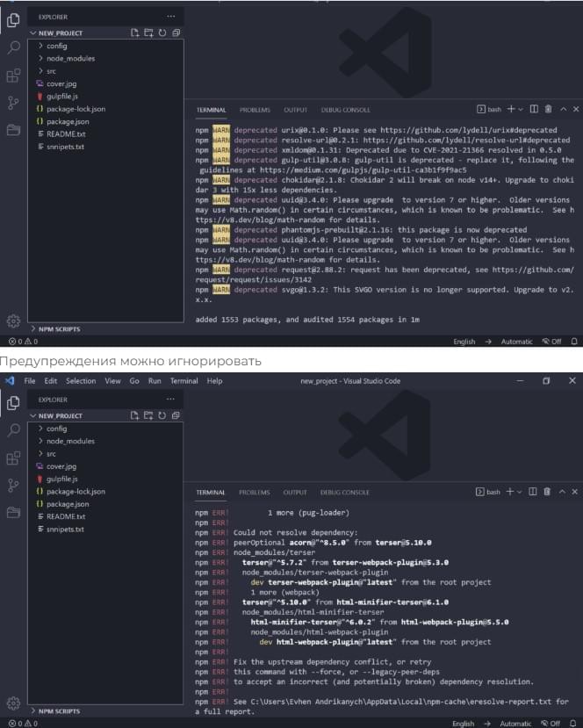Open explorer more actions ellipsis in lower window

(170, 399)
